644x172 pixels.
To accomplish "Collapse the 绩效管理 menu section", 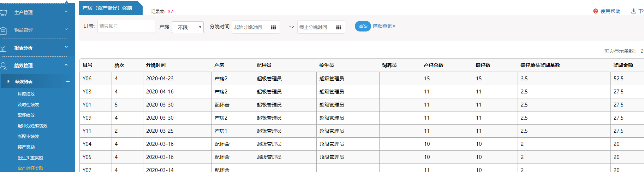I will click(66, 65).
